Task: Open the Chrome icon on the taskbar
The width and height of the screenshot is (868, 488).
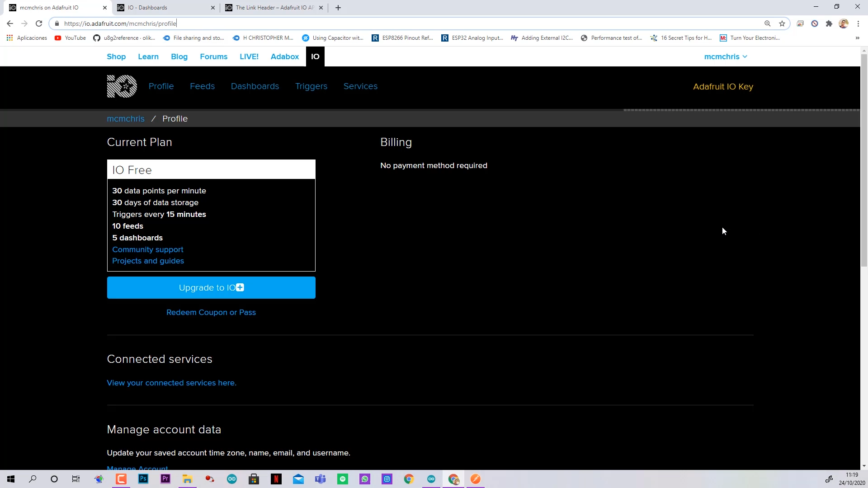Action: tap(409, 479)
